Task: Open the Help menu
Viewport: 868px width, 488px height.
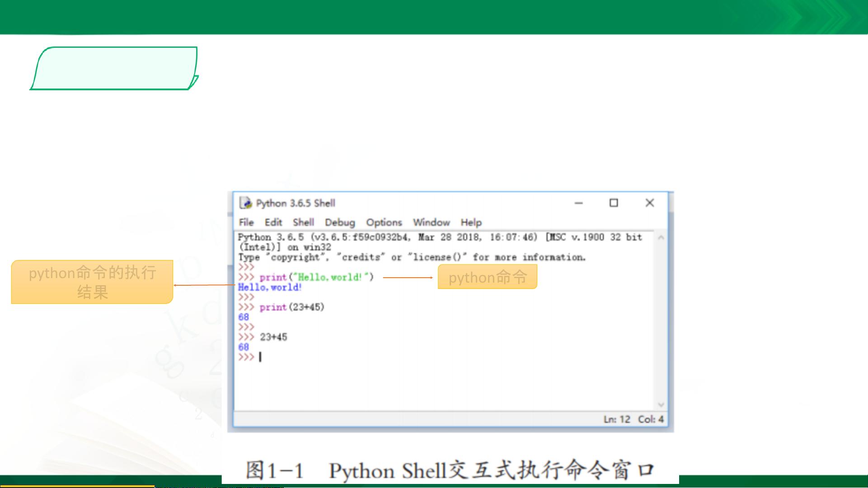Action: [471, 223]
